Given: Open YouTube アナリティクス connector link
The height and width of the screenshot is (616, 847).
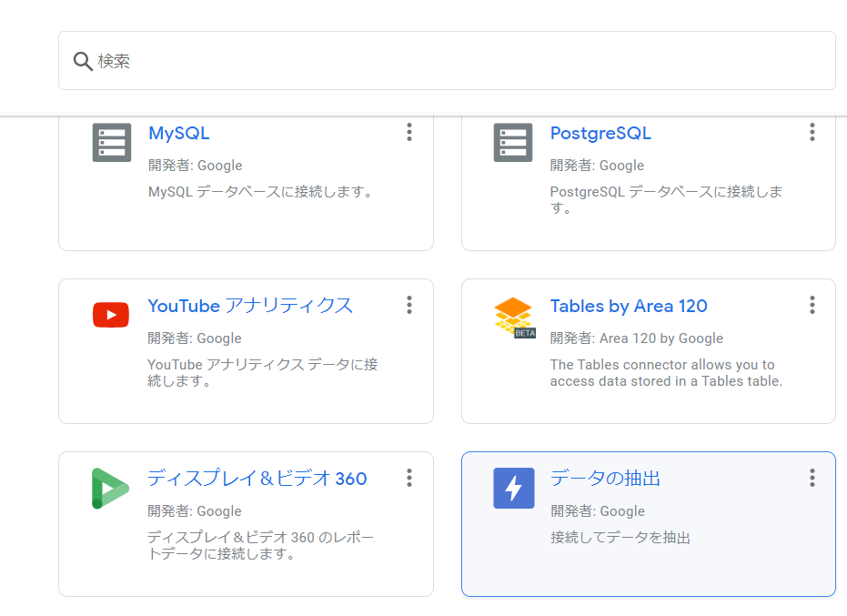Looking at the screenshot, I should click(x=250, y=306).
